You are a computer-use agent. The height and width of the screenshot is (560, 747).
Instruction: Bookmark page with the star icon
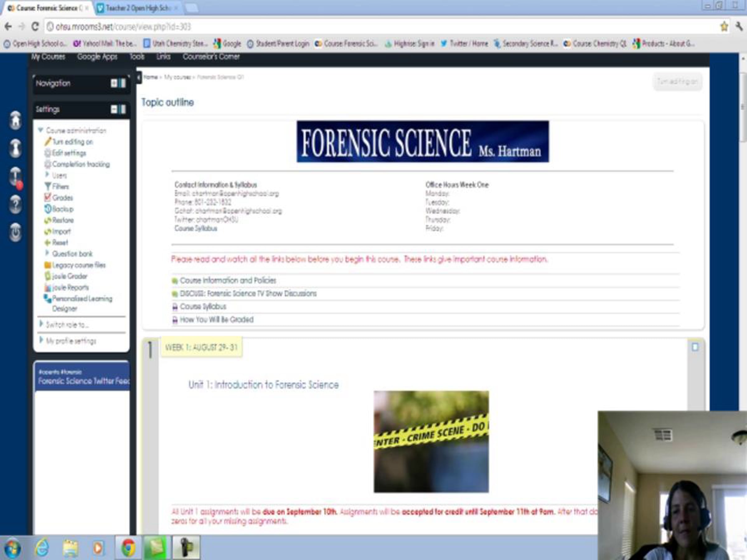point(724,26)
